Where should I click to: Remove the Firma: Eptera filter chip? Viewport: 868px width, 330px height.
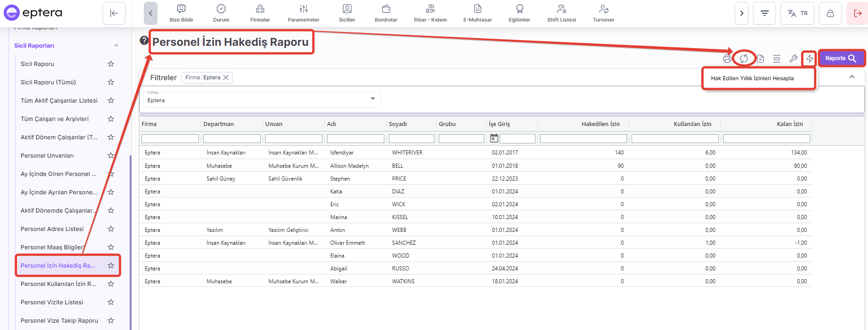coord(226,78)
